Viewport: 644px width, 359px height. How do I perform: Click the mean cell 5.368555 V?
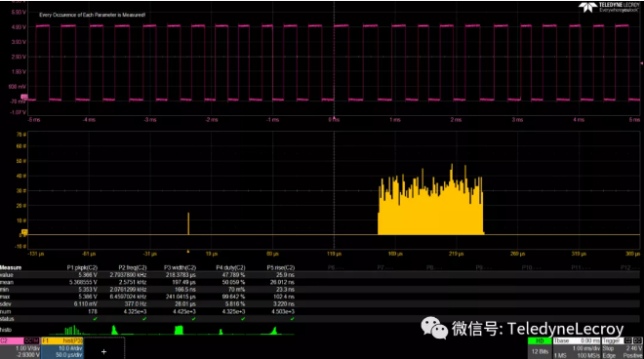tap(83, 282)
